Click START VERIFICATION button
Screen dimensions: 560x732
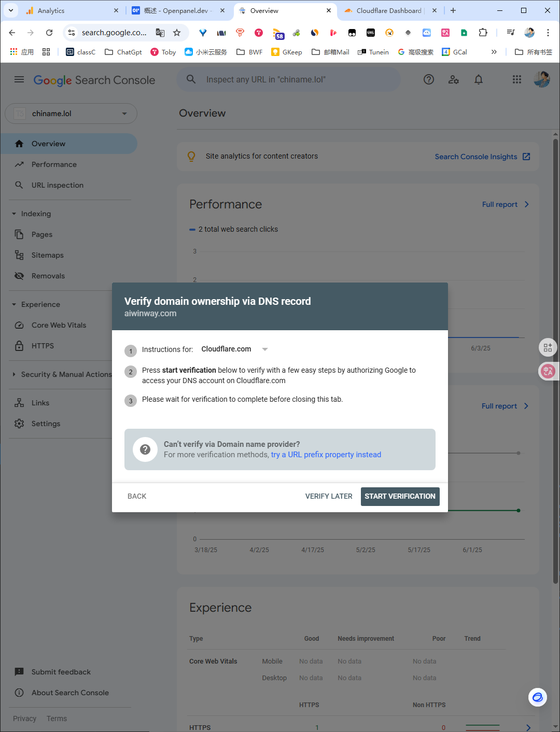click(400, 496)
